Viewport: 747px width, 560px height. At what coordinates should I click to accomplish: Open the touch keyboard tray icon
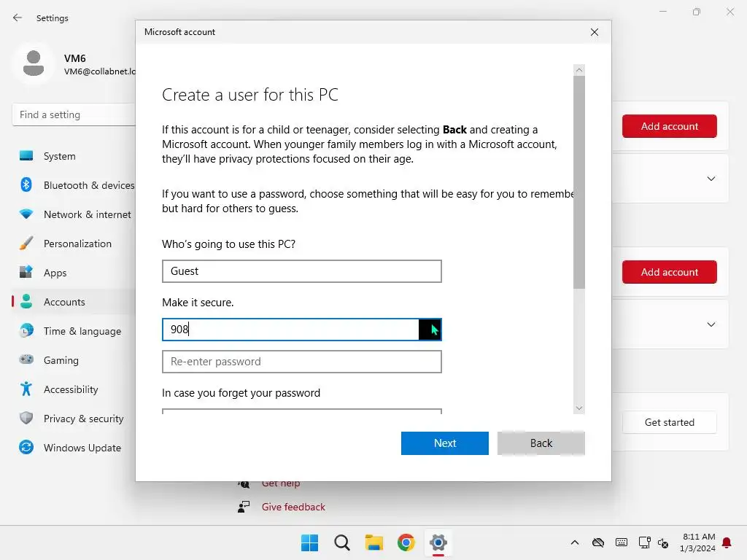click(622, 542)
